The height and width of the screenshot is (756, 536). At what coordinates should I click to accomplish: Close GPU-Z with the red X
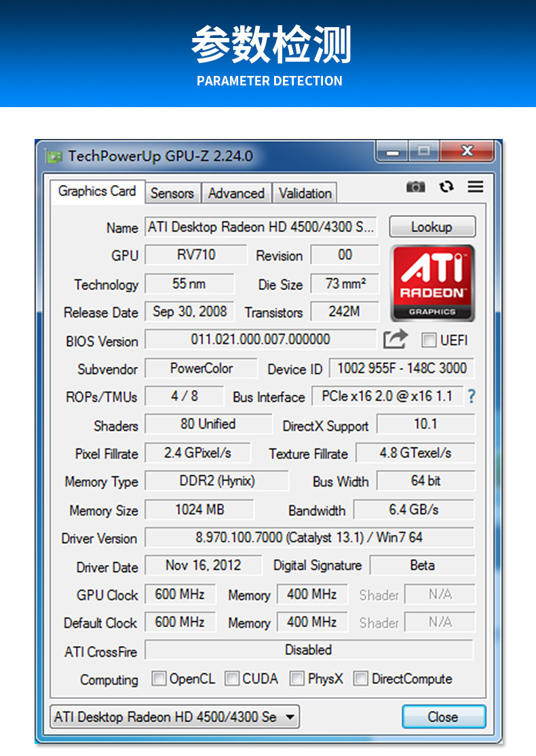[467, 151]
